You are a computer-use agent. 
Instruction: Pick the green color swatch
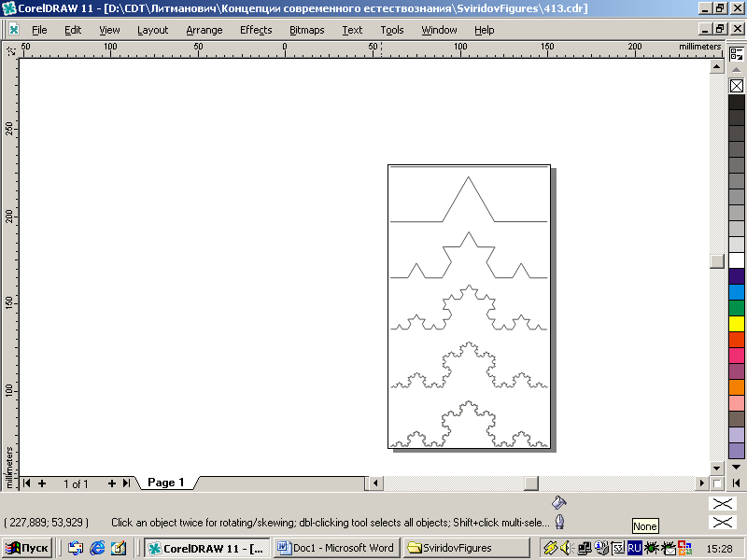click(737, 308)
